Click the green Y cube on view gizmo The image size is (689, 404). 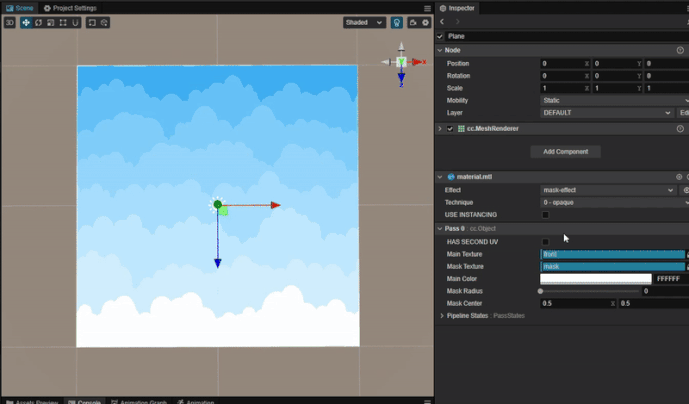click(401, 62)
